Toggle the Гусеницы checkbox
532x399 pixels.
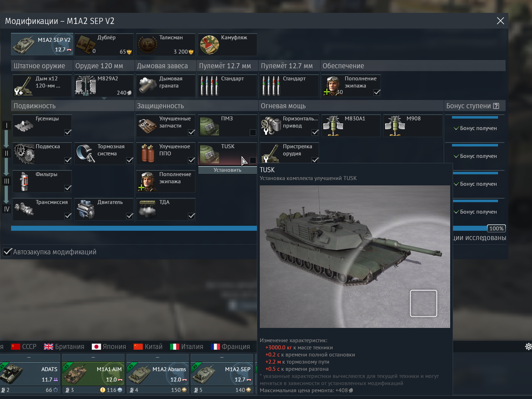(68, 133)
